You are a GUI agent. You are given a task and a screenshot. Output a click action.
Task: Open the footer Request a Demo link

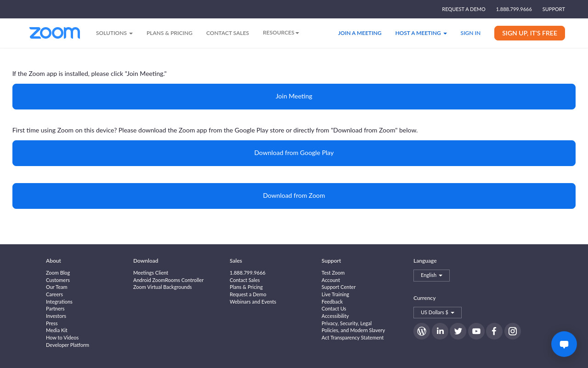click(x=248, y=294)
